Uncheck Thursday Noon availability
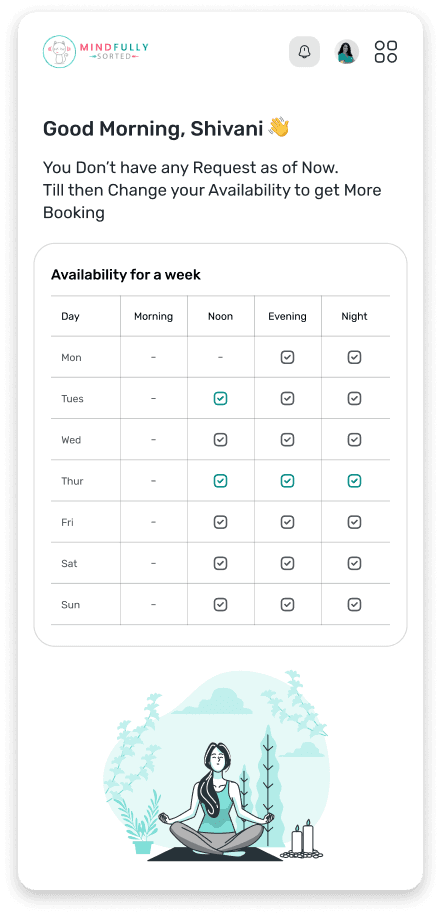The image size is (441, 915). 220,481
